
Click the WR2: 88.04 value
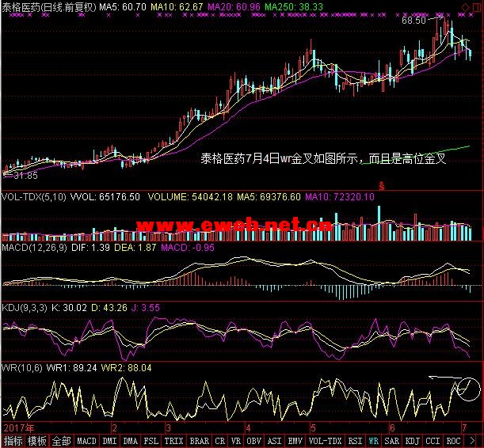click(x=127, y=368)
